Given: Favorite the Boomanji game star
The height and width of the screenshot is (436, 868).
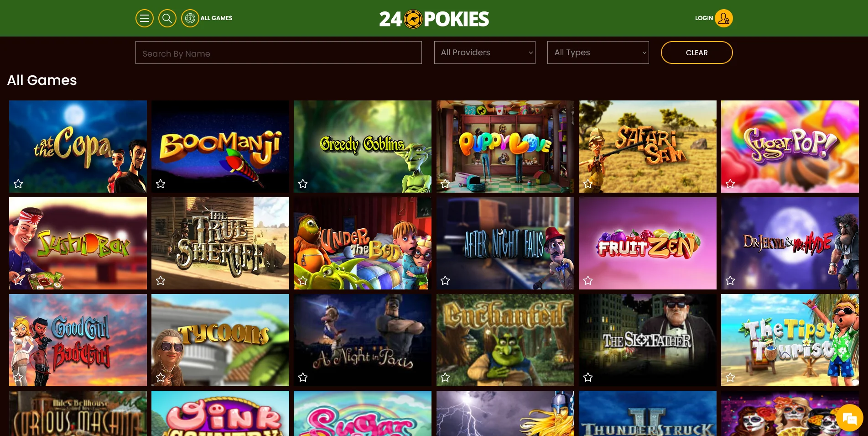Looking at the screenshot, I should pos(161,184).
